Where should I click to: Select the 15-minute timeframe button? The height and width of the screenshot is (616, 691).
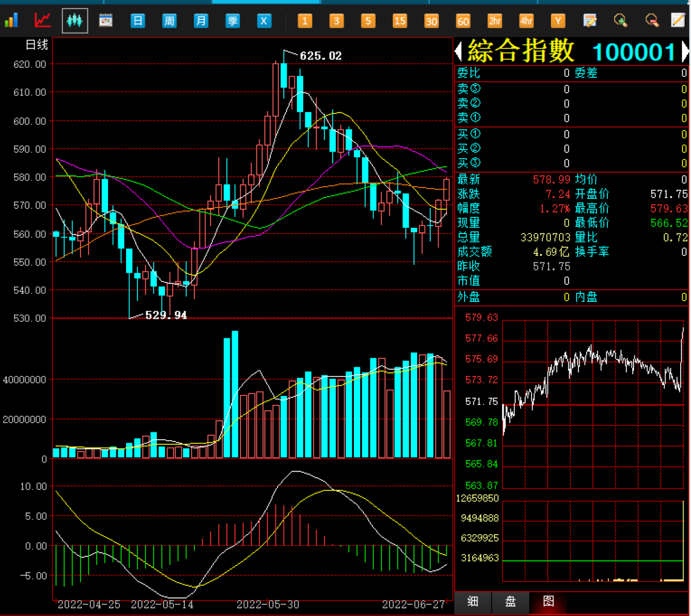pos(400,20)
